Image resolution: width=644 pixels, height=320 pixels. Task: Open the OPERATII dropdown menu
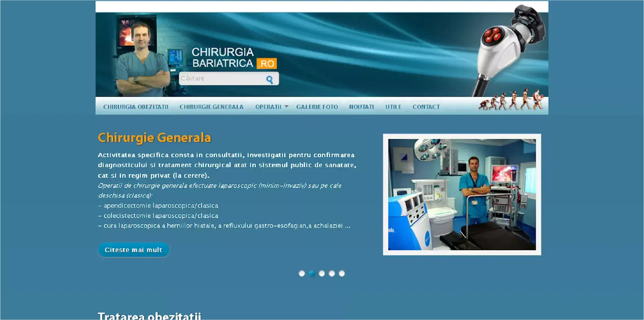pos(268,106)
